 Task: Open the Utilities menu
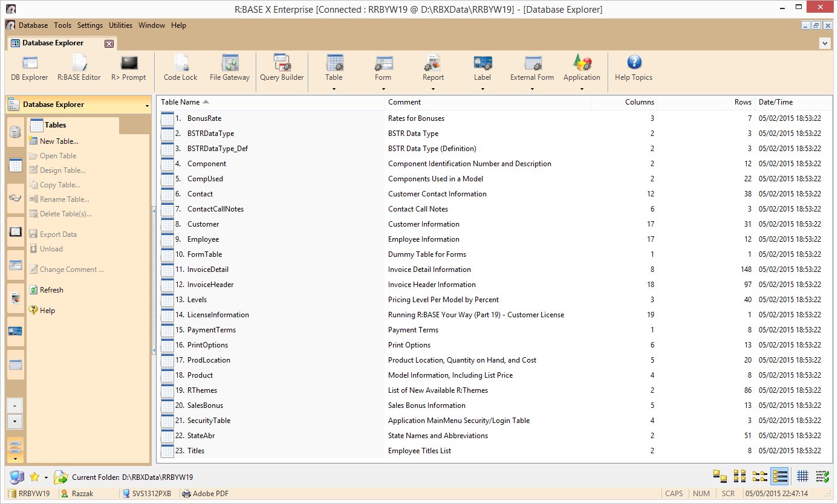tap(120, 25)
